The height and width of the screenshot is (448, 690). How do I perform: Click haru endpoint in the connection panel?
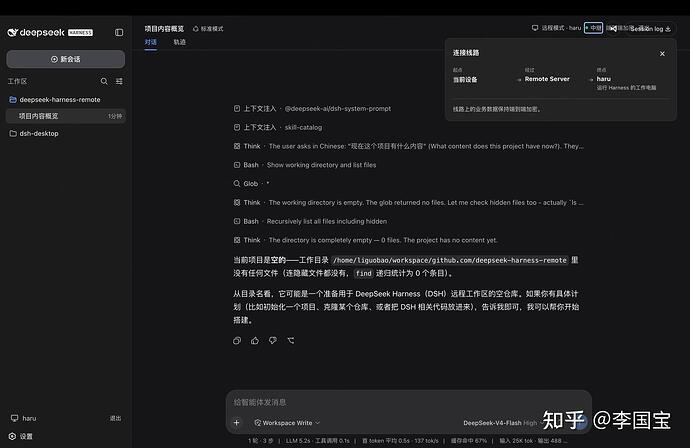[604, 79]
